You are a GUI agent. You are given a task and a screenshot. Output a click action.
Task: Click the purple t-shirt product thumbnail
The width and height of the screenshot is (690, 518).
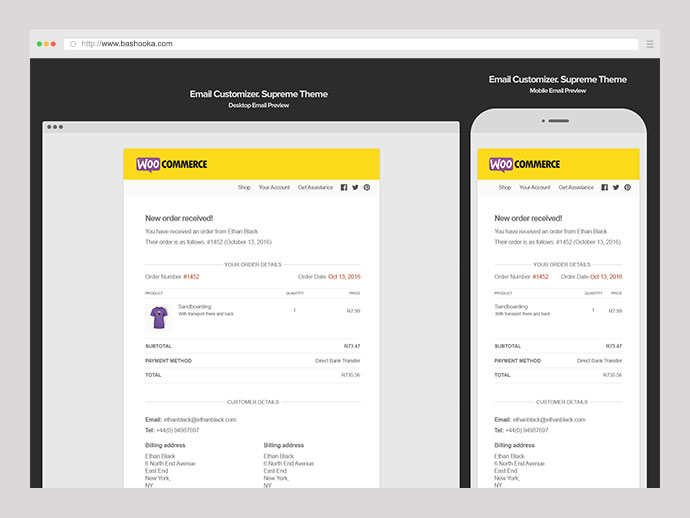159,317
